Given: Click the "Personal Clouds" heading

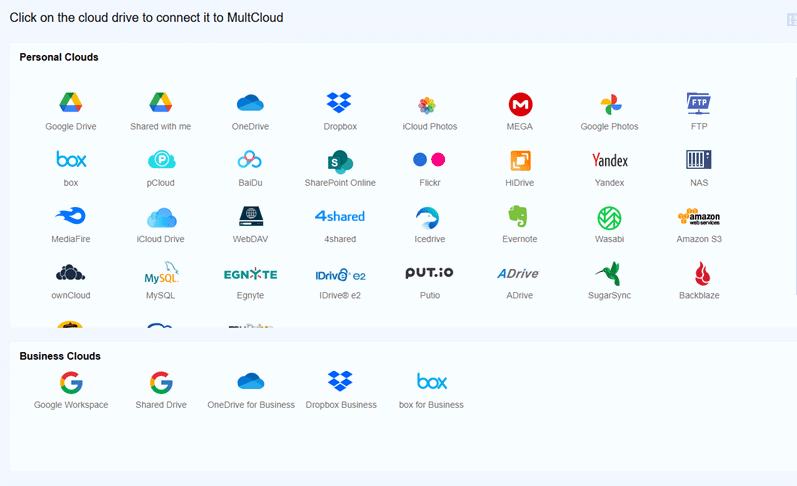Looking at the screenshot, I should [x=59, y=57].
